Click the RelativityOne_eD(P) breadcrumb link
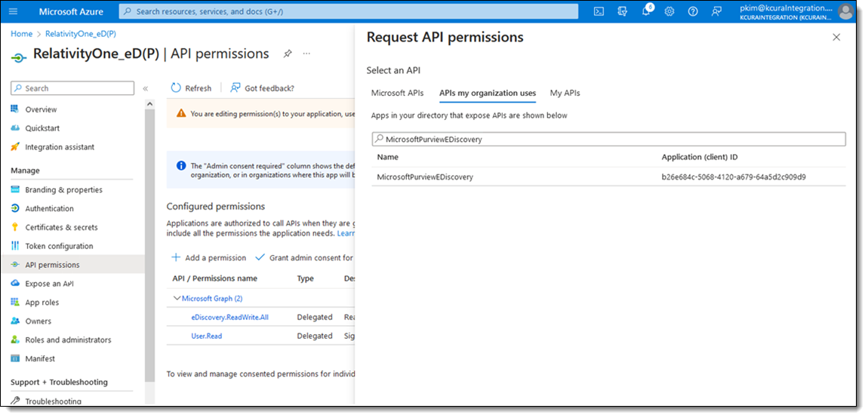The image size is (868, 418). 81,34
